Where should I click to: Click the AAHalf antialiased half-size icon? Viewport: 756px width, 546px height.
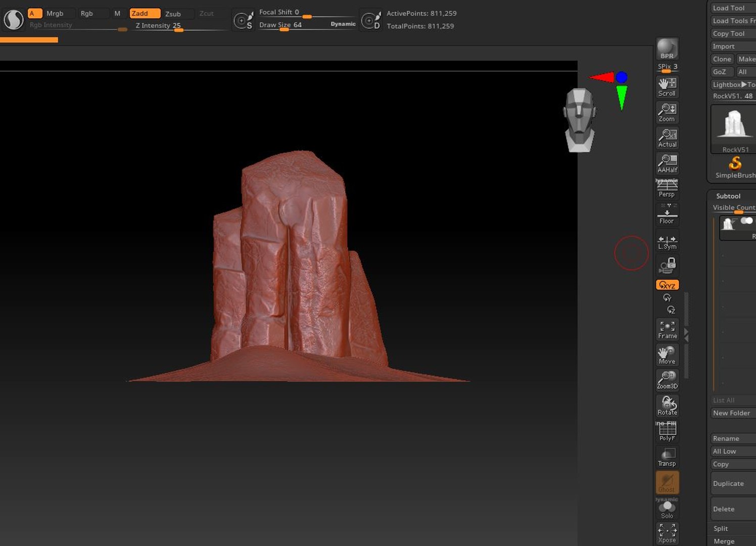pyautogui.click(x=667, y=163)
